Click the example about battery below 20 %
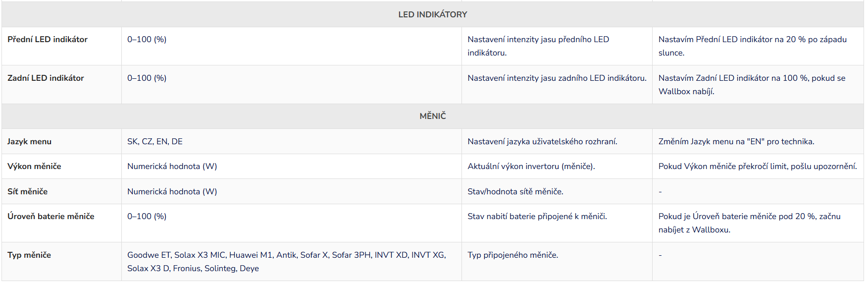 click(x=749, y=223)
